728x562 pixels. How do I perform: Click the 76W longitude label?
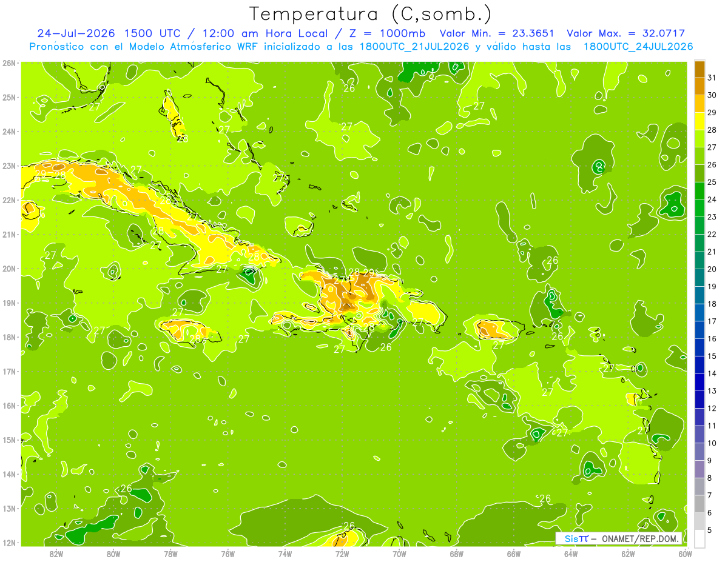(227, 554)
